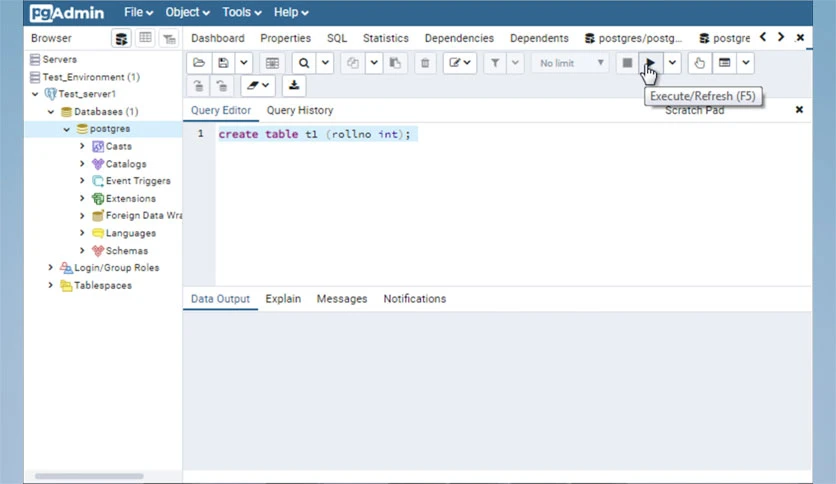This screenshot has width=836, height=484.
Task: Open the Explain options dropdown arrow
Action: pos(746,63)
